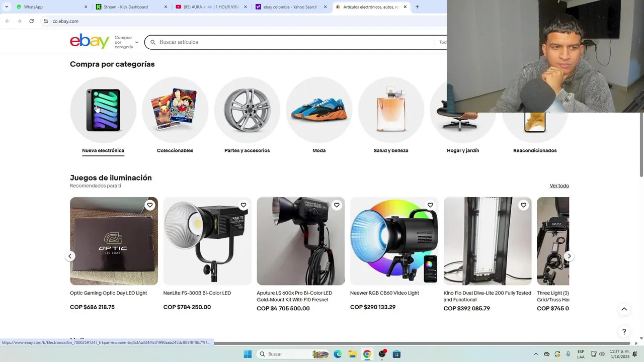Click price COP $392 085.79
The height and width of the screenshot is (362, 644).
tap(467, 309)
